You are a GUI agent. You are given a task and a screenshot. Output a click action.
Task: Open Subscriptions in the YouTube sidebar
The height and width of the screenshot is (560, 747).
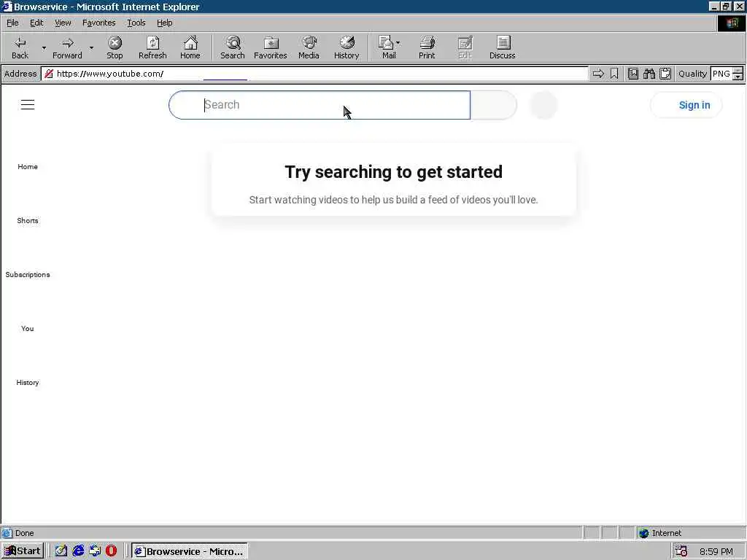(x=28, y=275)
